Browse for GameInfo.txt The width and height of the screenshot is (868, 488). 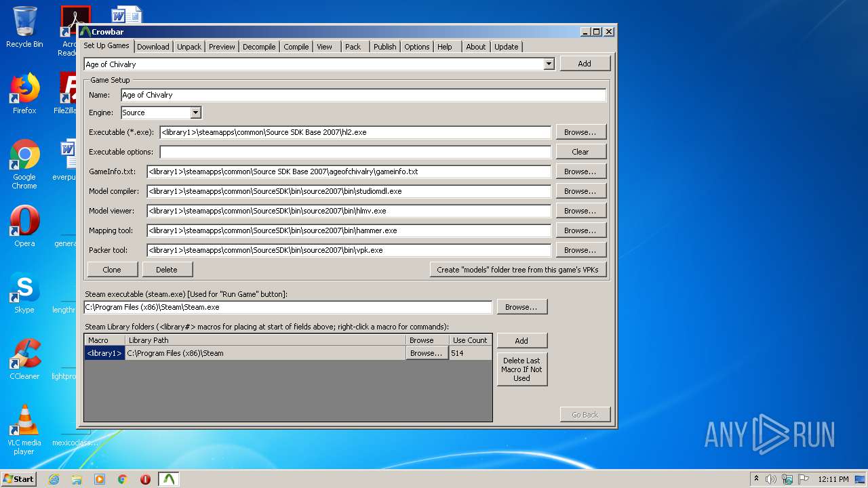[x=580, y=171]
